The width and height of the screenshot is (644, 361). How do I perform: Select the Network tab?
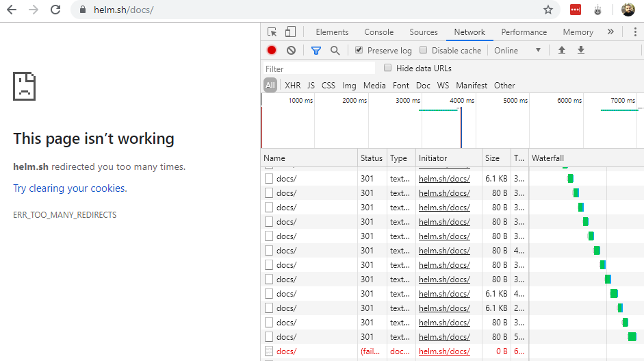pos(469,32)
